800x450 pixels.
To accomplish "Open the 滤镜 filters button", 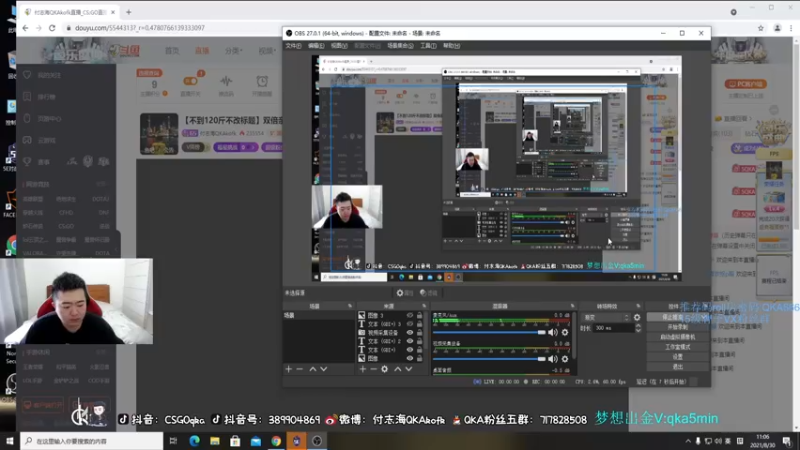I will point(429,293).
